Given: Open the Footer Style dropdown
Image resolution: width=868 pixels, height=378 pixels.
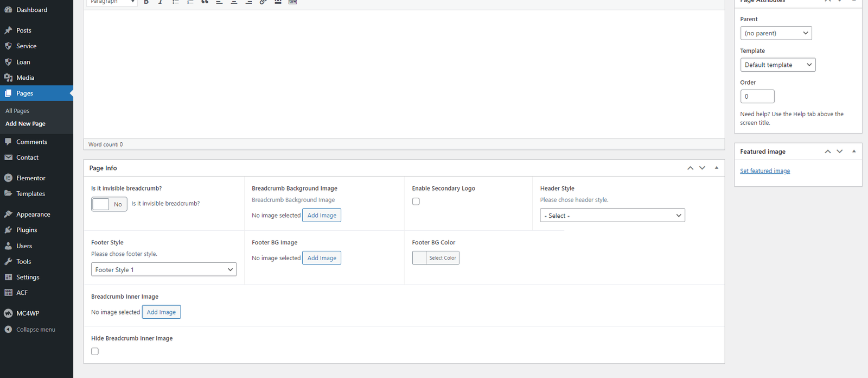Looking at the screenshot, I should point(164,270).
